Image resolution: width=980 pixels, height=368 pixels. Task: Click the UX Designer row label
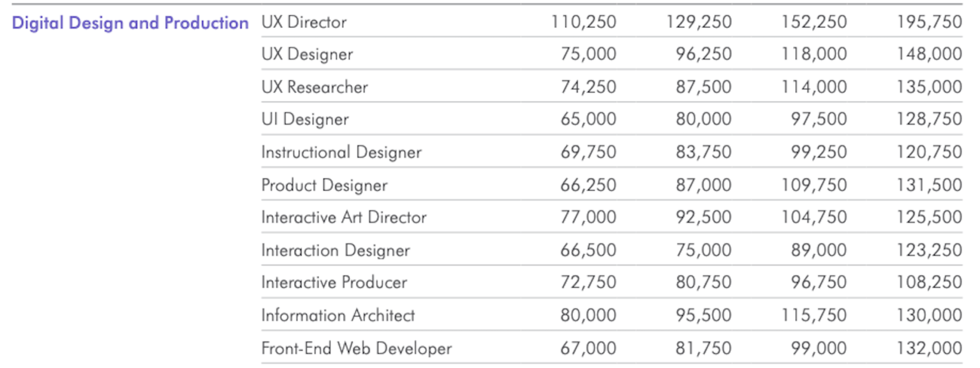point(307,54)
